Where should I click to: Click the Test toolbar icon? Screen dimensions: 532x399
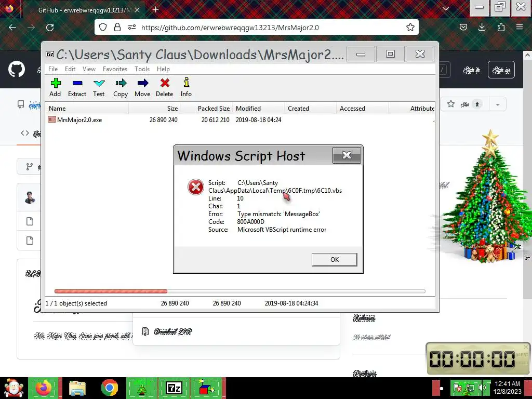click(99, 87)
